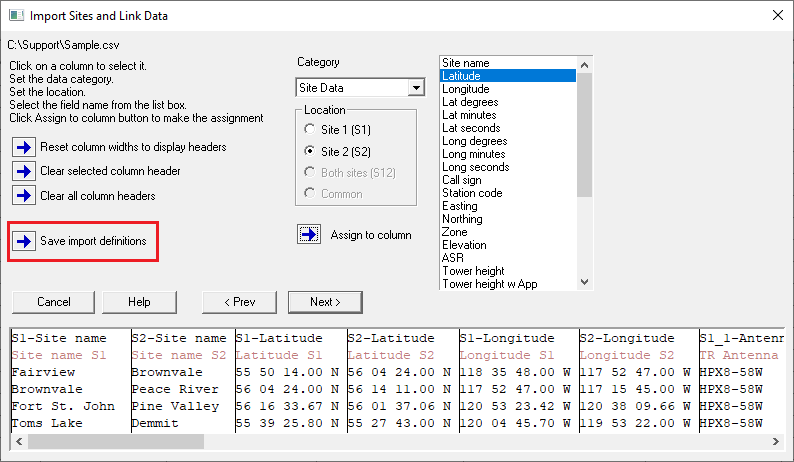Screen dimensions: 794x462
Task: Go back with the Prev button
Action: pos(239,302)
